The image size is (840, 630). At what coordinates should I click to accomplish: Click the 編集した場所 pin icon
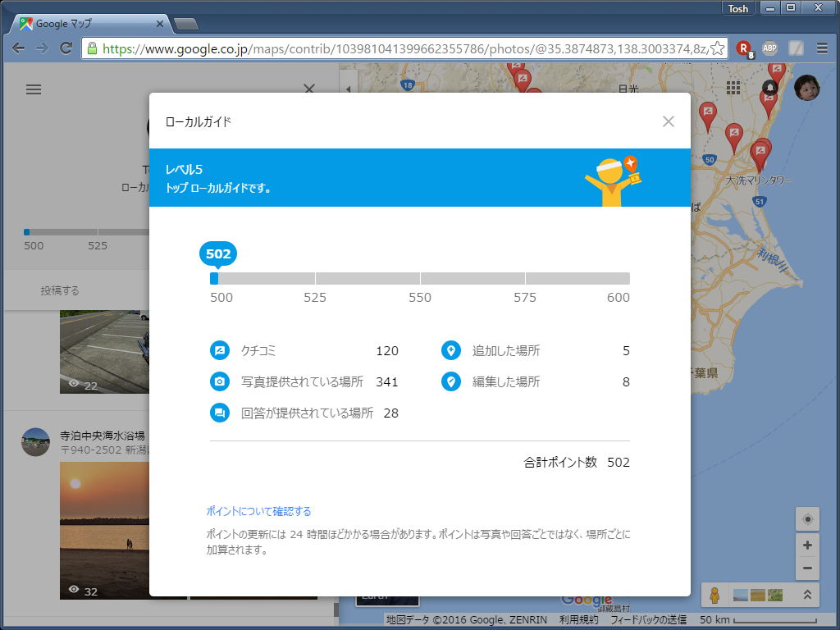451,382
